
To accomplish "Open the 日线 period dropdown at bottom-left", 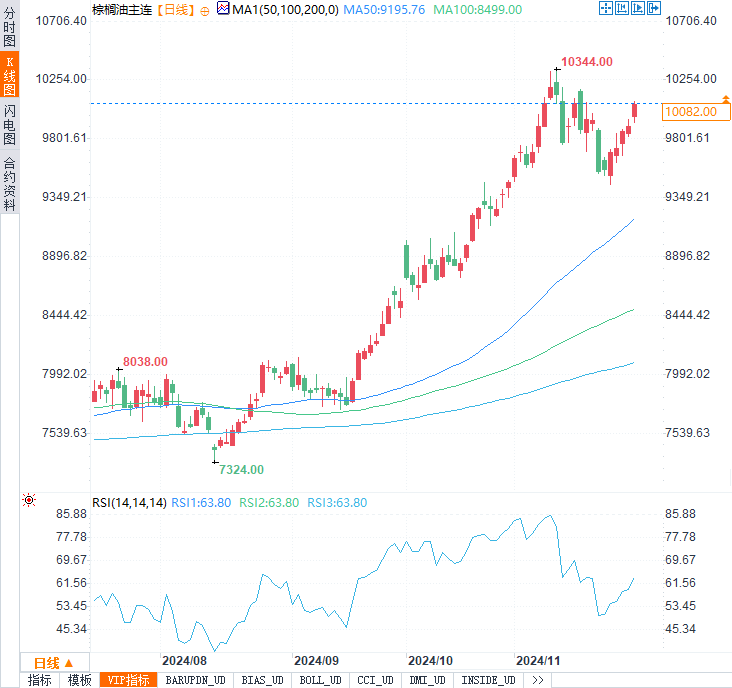I will [55, 662].
